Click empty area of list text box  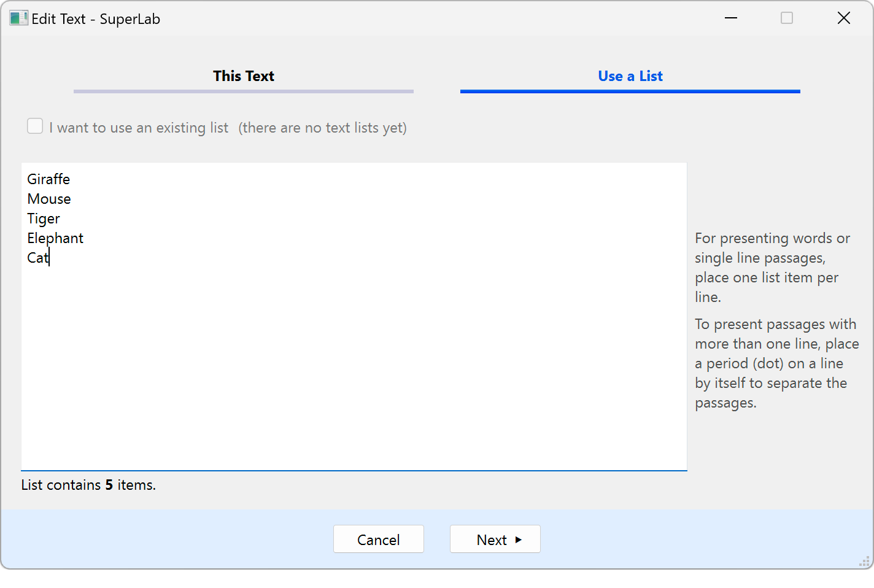[354, 368]
